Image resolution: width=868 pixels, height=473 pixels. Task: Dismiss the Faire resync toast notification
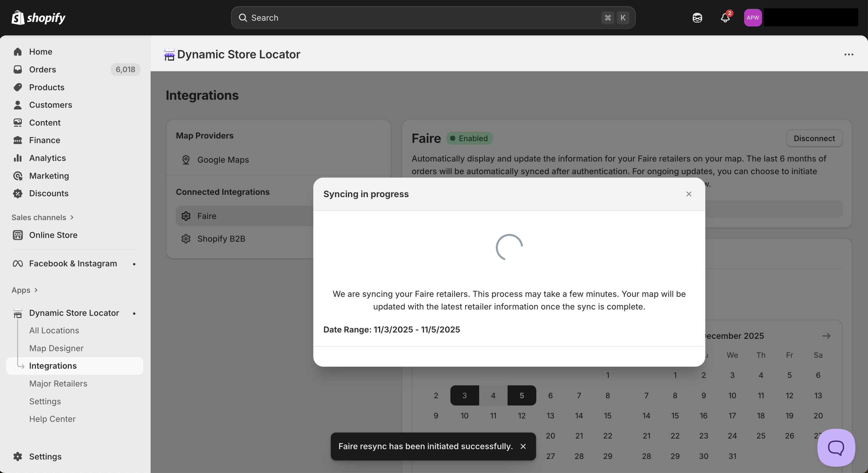[523, 446]
